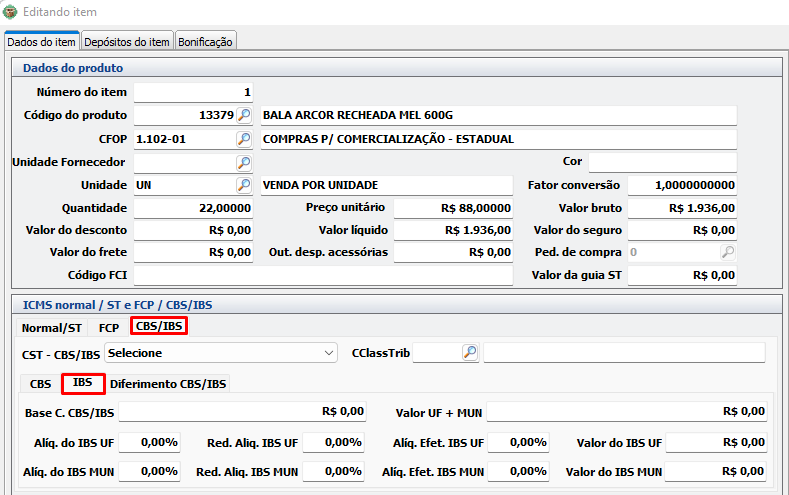Click the Unidade Fornecedor search icon
789x495 pixels.
244,162
